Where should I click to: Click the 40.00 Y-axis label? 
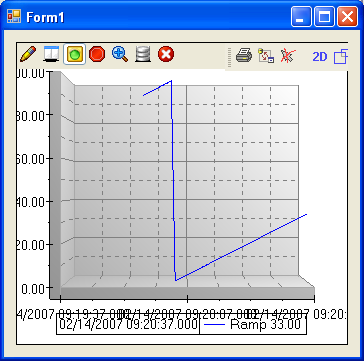pos(31,202)
